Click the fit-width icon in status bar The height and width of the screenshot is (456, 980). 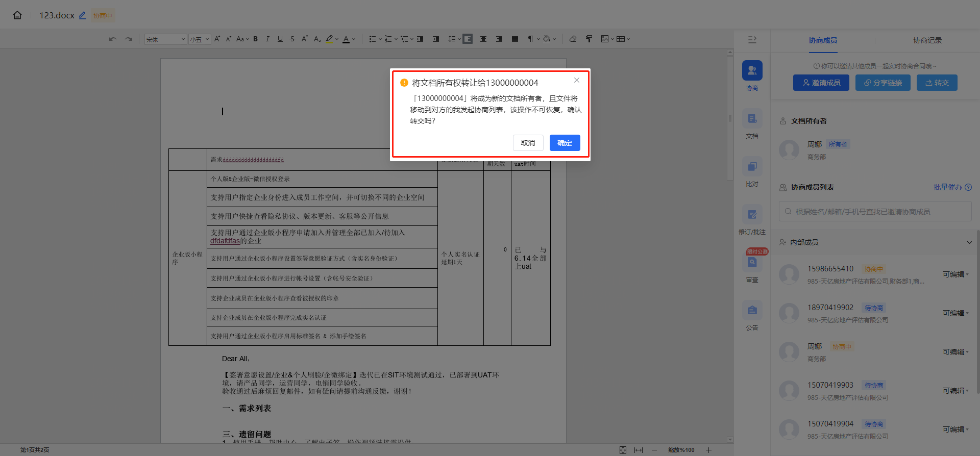(638, 450)
